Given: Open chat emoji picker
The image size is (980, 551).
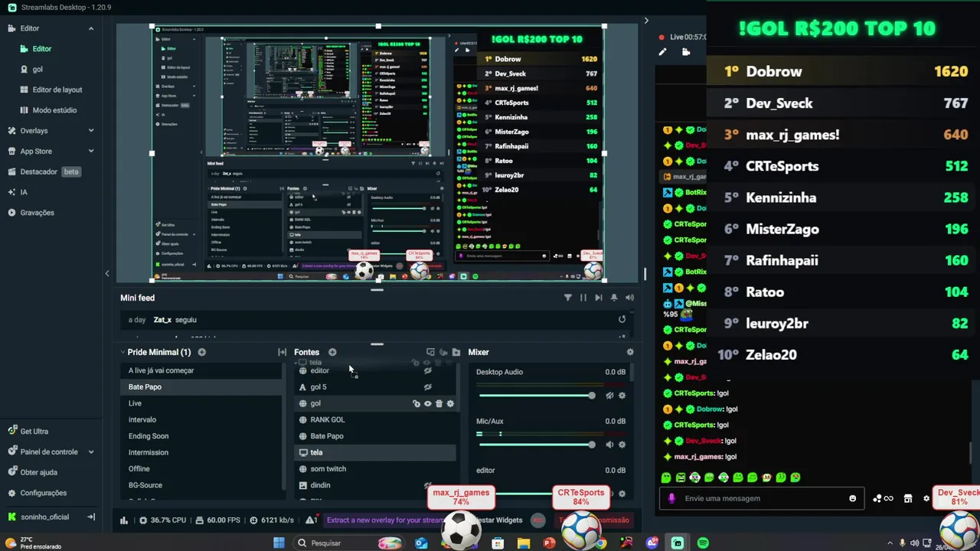Looking at the screenshot, I should [x=852, y=498].
